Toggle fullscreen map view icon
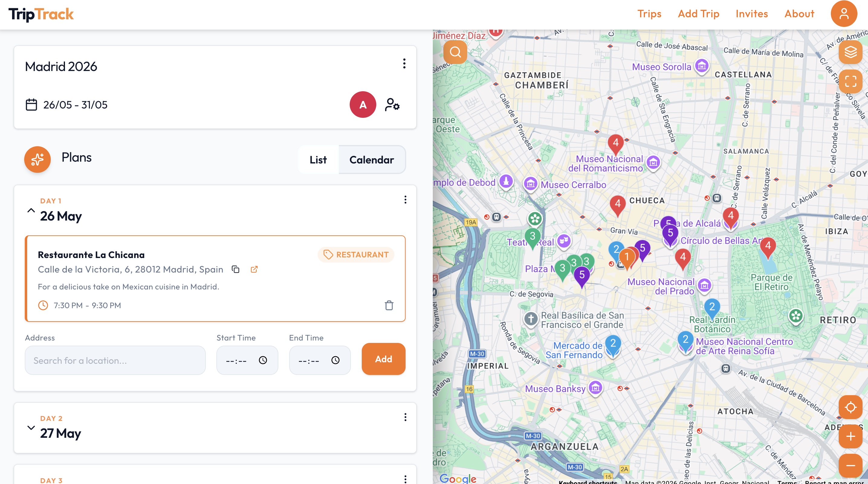868x484 pixels. click(x=850, y=81)
